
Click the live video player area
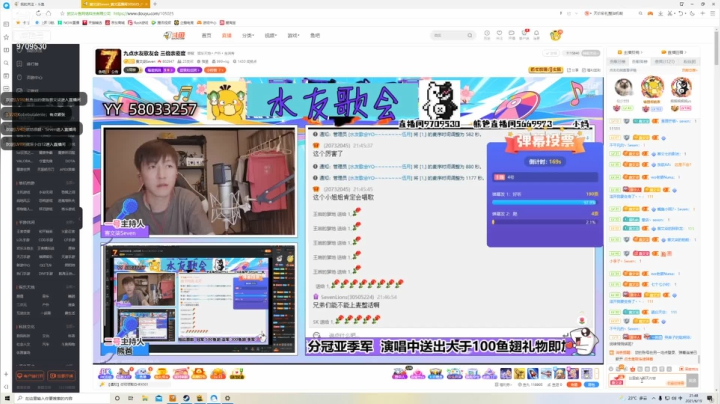[x=348, y=220]
